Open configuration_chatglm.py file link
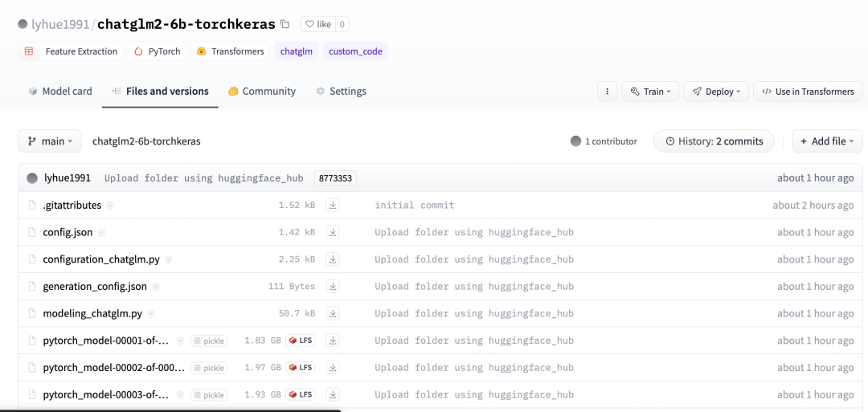The width and height of the screenshot is (868, 412). [101, 260]
